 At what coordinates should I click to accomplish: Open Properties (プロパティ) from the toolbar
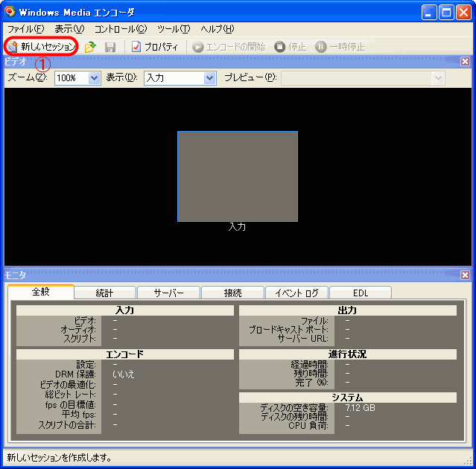point(155,47)
